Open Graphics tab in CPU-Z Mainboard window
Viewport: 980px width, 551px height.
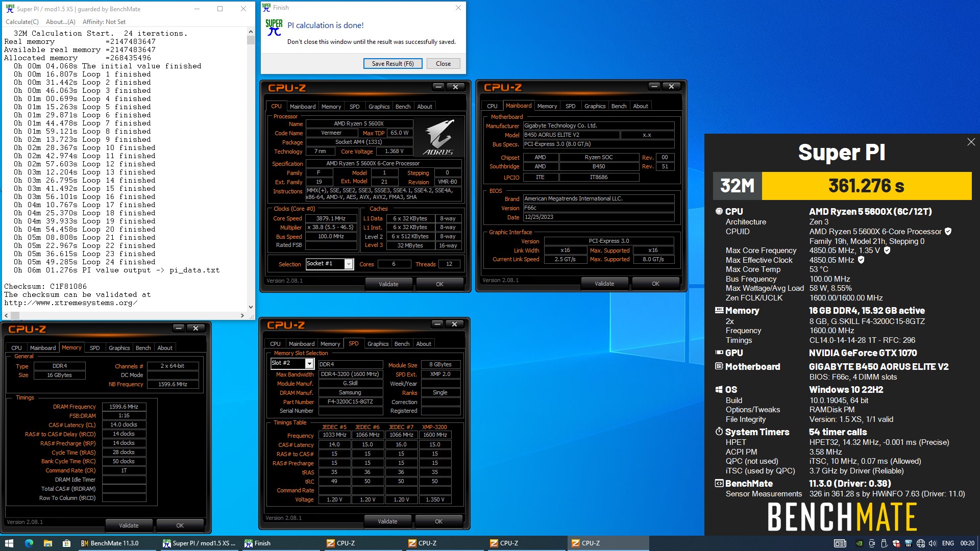595,106
